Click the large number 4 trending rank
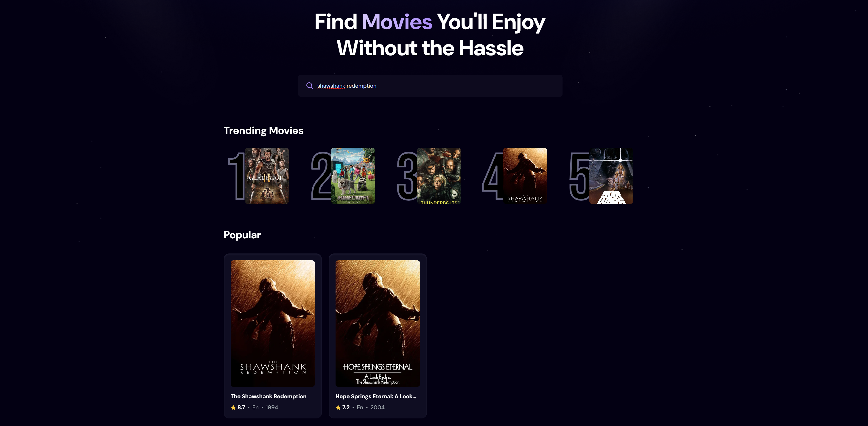The image size is (868, 426). tap(493, 176)
